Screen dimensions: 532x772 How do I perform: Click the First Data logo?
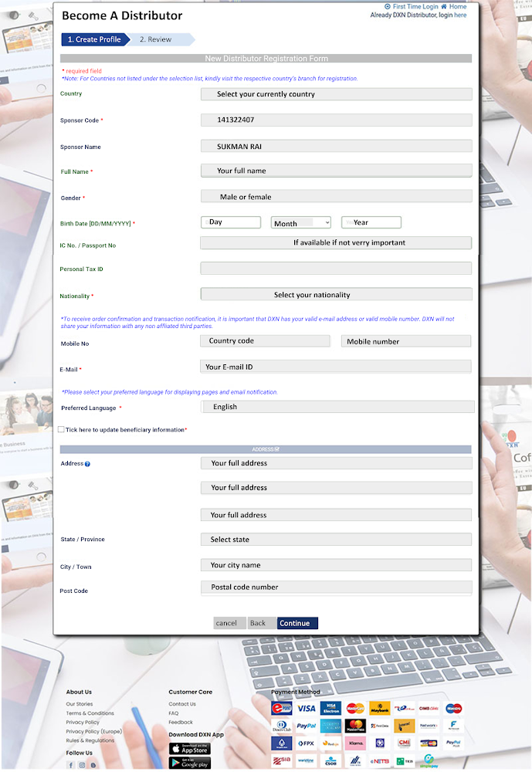pyautogui.click(x=380, y=726)
